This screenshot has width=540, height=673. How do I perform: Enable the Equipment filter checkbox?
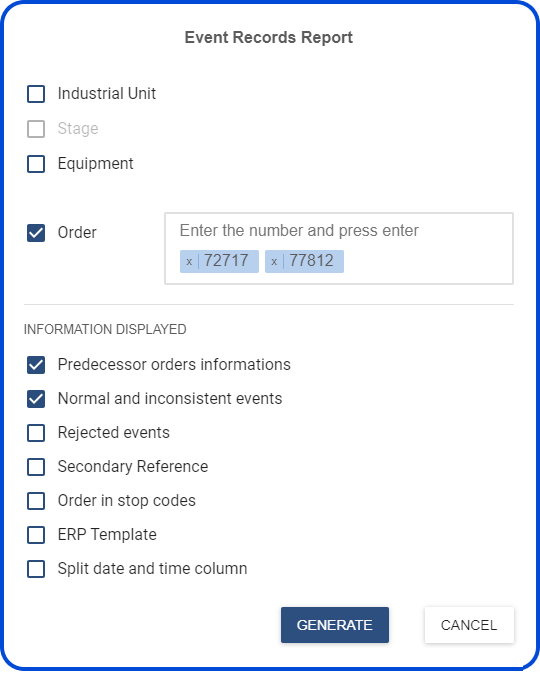click(36, 164)
